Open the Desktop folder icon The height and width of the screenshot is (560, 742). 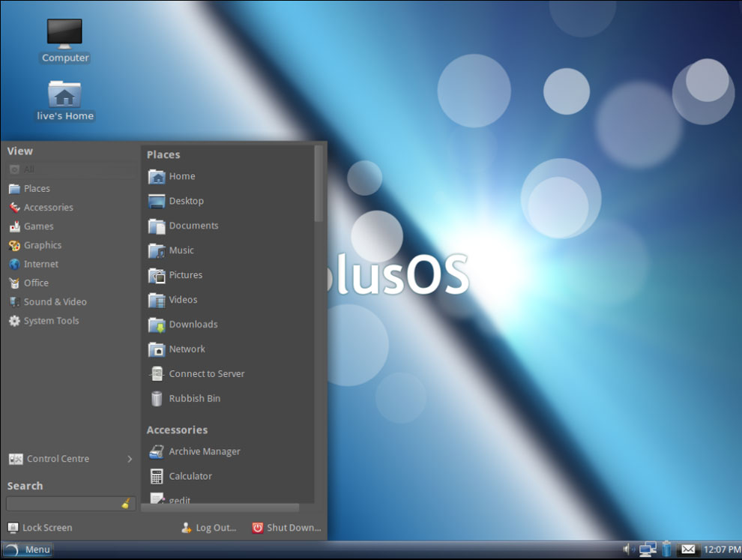pyautogui.click(x=157, y=201)
